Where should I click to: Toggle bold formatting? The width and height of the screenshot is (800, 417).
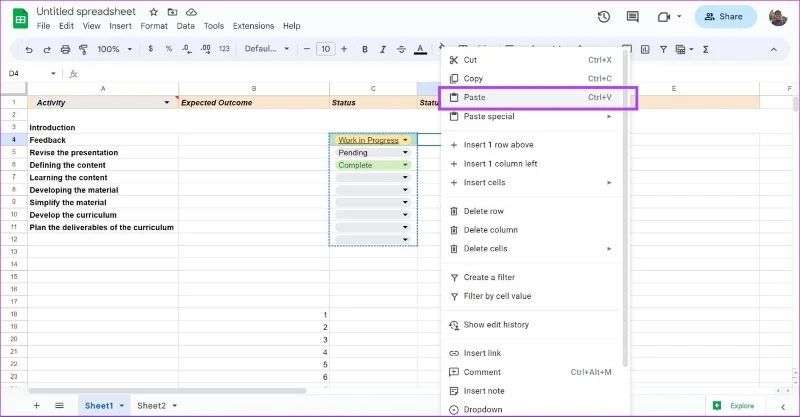click(x=365, y=50)
